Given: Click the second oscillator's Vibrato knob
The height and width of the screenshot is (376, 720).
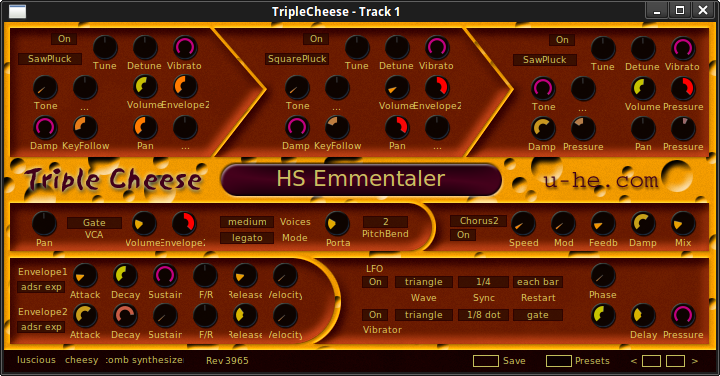Looking at the screenshot, I should tap(437, 47).
